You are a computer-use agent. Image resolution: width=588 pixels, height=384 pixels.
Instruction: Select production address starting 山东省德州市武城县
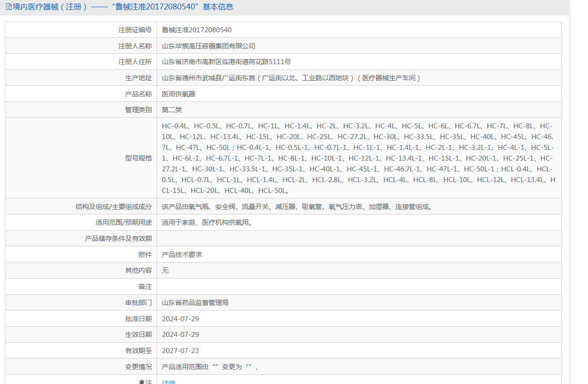(x=292, y=78)
